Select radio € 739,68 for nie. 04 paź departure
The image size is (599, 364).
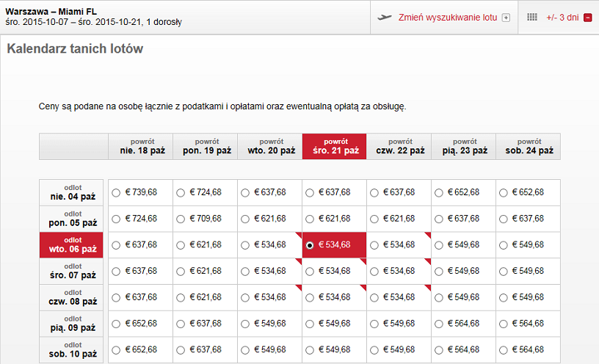tap(116, 193)
